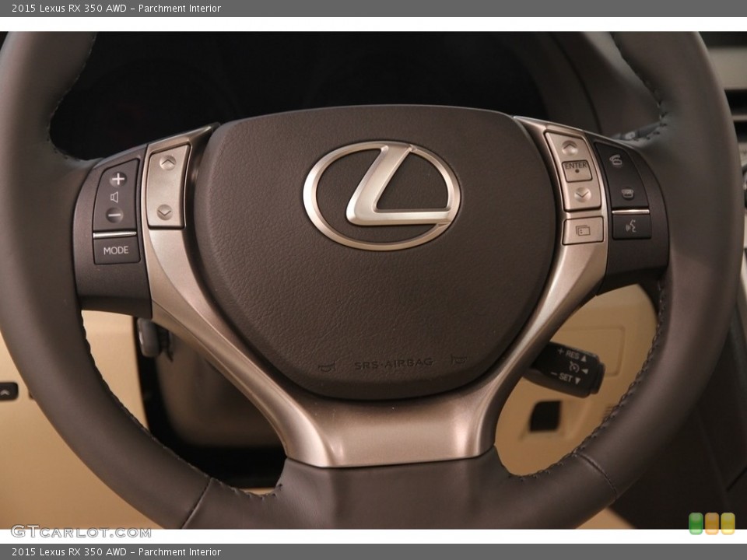Tap the down arrow below ENTER
This screenshot has width=747, height=560.
[x=582, y=194]
